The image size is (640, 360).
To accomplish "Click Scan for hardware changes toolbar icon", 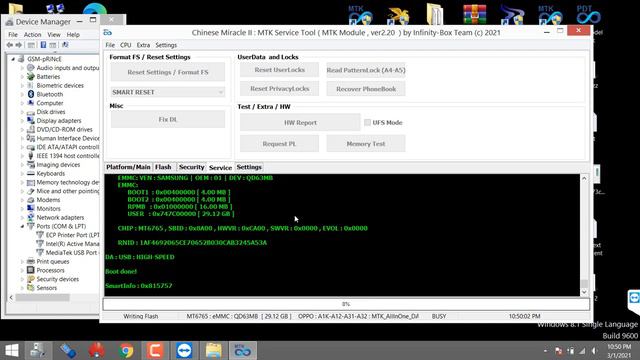I will click(65, 45).
